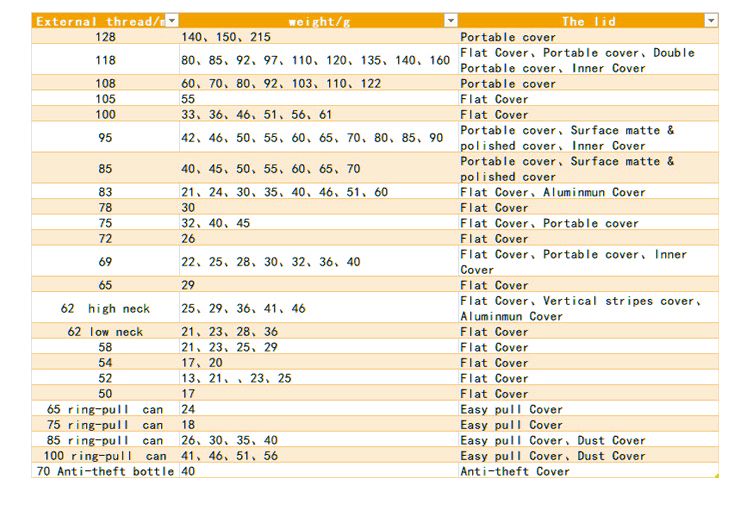The width and height of the screenshot is (750, 511).
Task: Click the 65 ring-pull can cell
Action: tap(105, 409)
